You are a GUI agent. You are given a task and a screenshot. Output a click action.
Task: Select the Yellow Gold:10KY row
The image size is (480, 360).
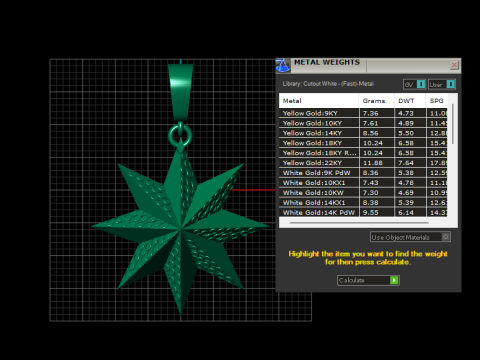(363, 123)
